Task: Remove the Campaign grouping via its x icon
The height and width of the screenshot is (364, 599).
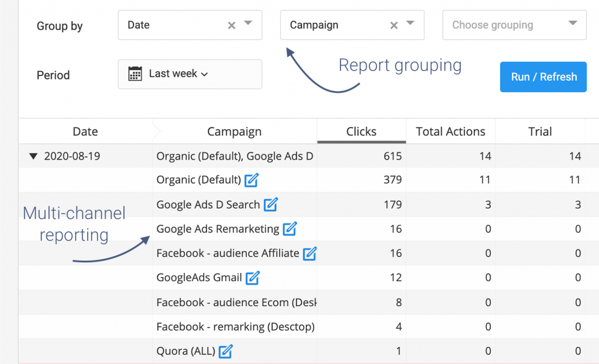Action: tap(394, 25)
